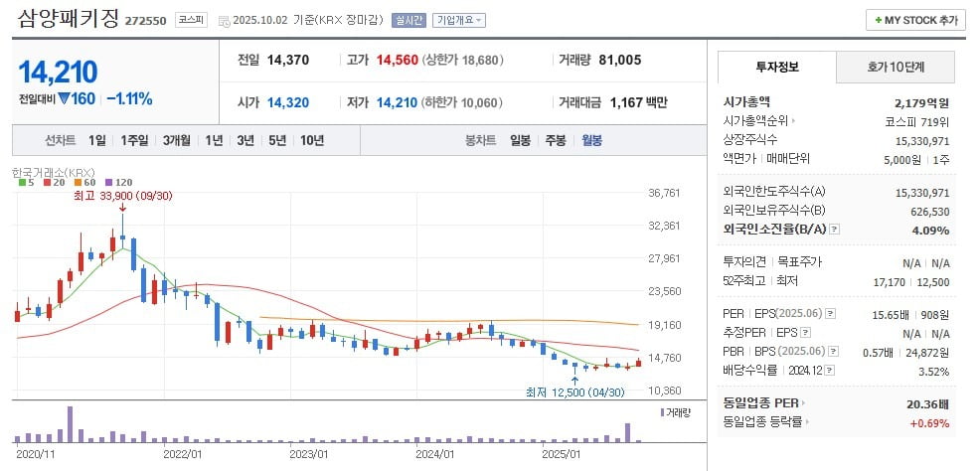The width and height of the screenshot is (980, 471).
Task: Toggle the 실시간 real-time badge
Action: pos(408,21)
